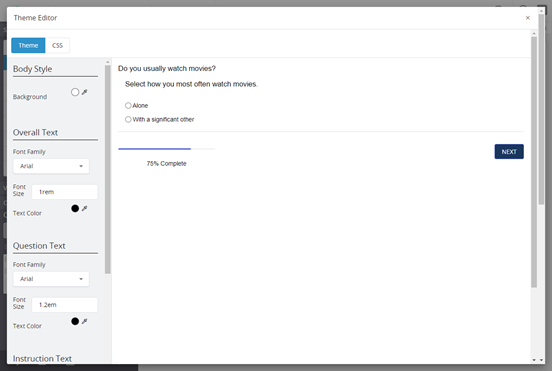The height and width of the screenshot is (371, 552).
Task: Open Question Text Font Family dropdown
Action: [x=51, y=279]
